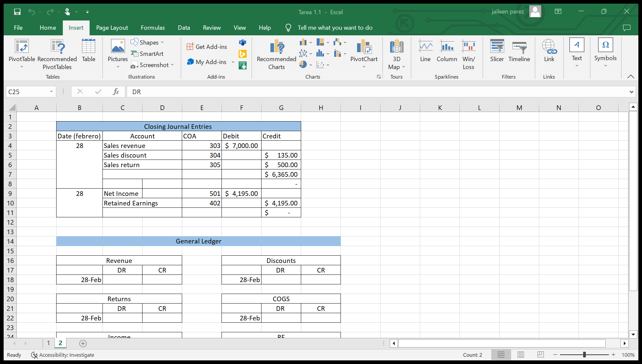Click Get Add-ins button
The height and width of the screenshot is (364, 642).
click(x=207, y=47)
